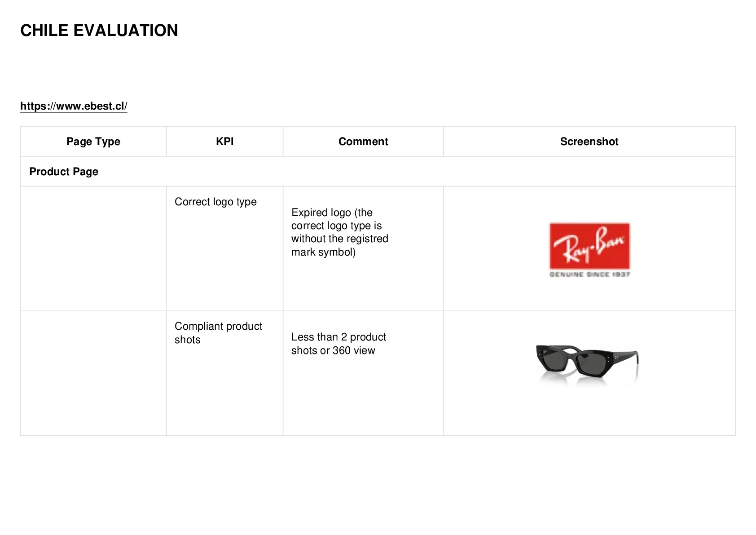This screenshot has width=756, height=535.
Task: Select the CHILE EVALUATION heading
Action: point(99,31)
